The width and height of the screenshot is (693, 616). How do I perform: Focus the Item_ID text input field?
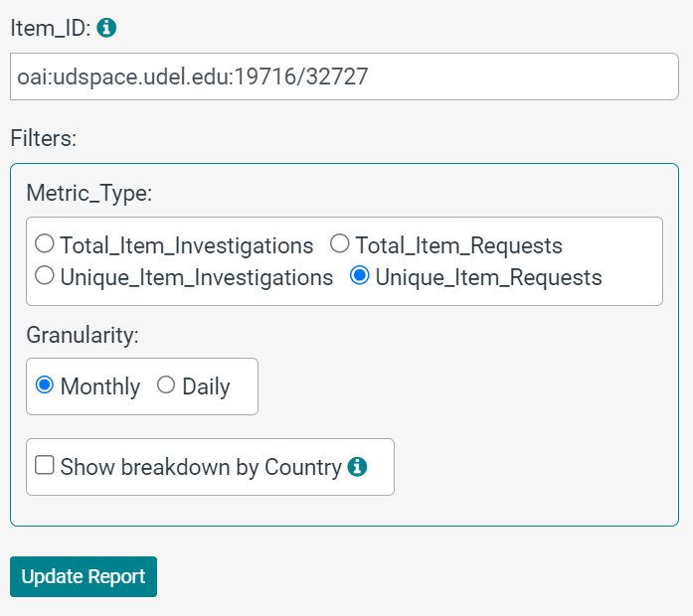pos(344,77)
